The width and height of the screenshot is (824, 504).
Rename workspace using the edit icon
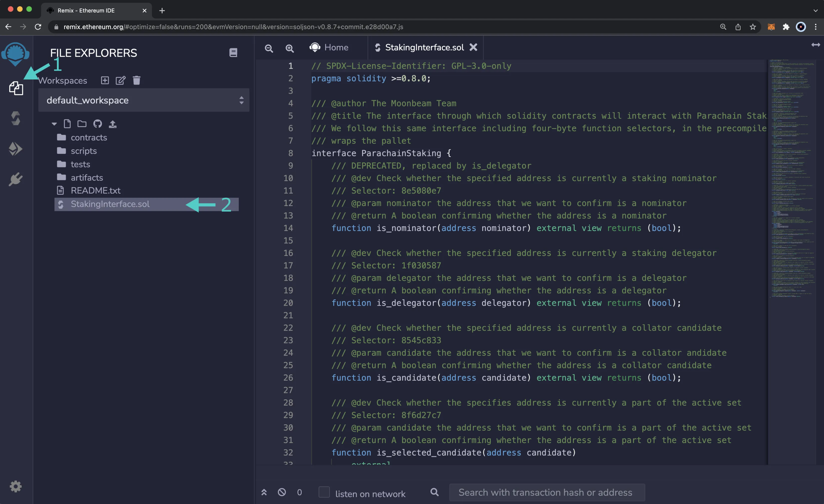(120, 80)
